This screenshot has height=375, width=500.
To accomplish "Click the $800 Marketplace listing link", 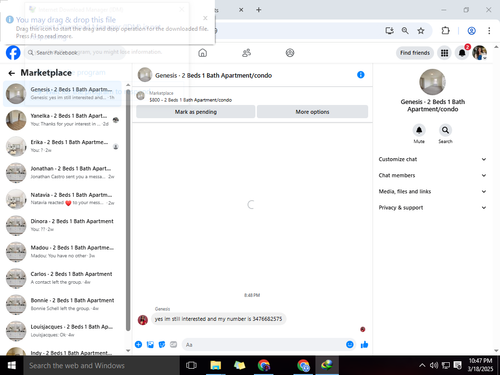I will pos(190,100).
